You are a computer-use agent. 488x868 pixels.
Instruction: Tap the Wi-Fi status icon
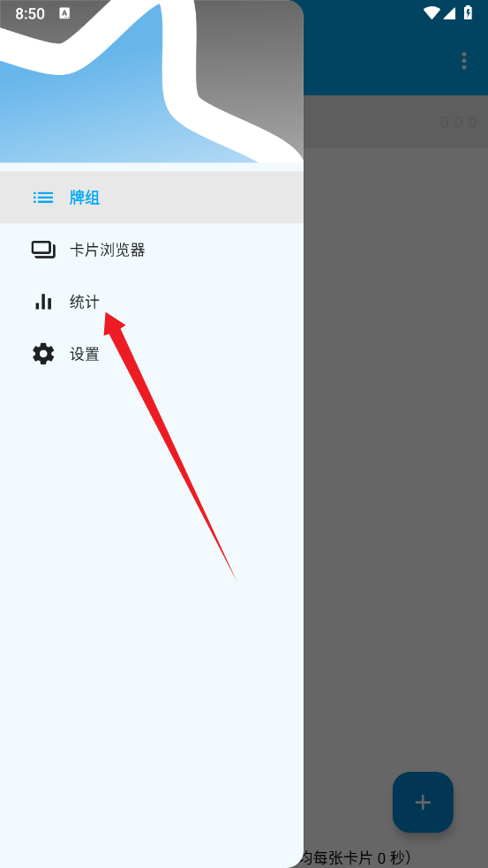coord(432,12)
